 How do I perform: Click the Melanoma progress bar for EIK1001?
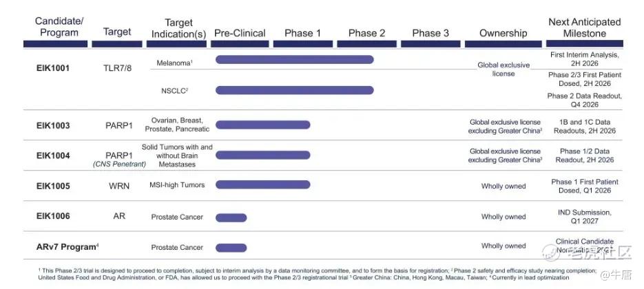[294, 60]
